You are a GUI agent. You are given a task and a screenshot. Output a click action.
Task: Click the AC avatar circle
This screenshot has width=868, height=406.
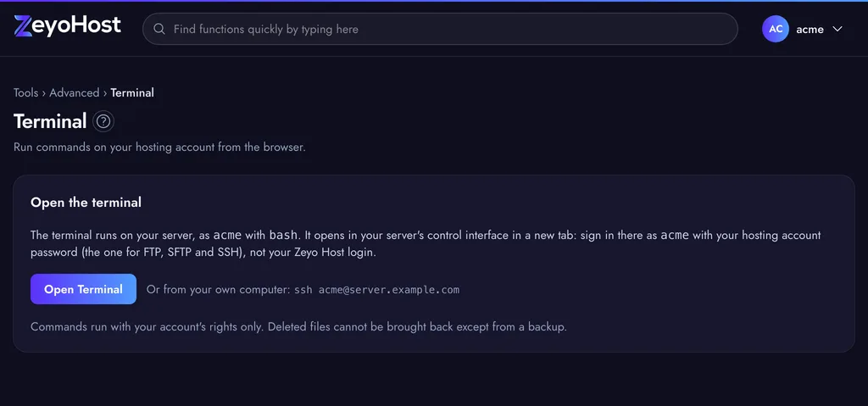coord(775,29)
